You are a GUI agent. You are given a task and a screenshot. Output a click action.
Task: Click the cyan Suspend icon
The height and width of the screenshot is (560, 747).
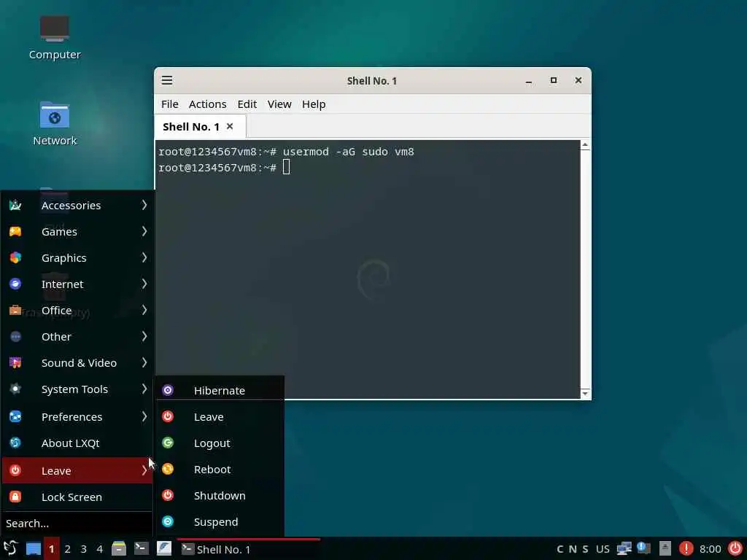[x=168, y=521]
